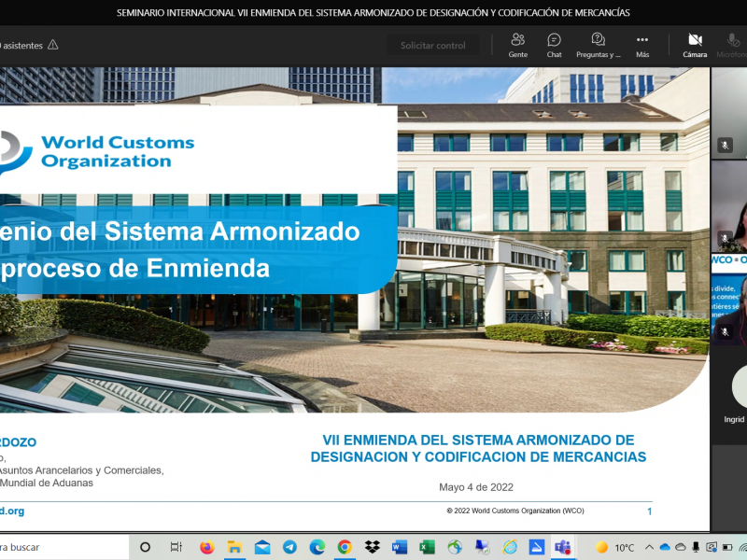747x560 pixels.
Task: Click the "Mundial de Aduanas" text line
Action: (47, 483)
